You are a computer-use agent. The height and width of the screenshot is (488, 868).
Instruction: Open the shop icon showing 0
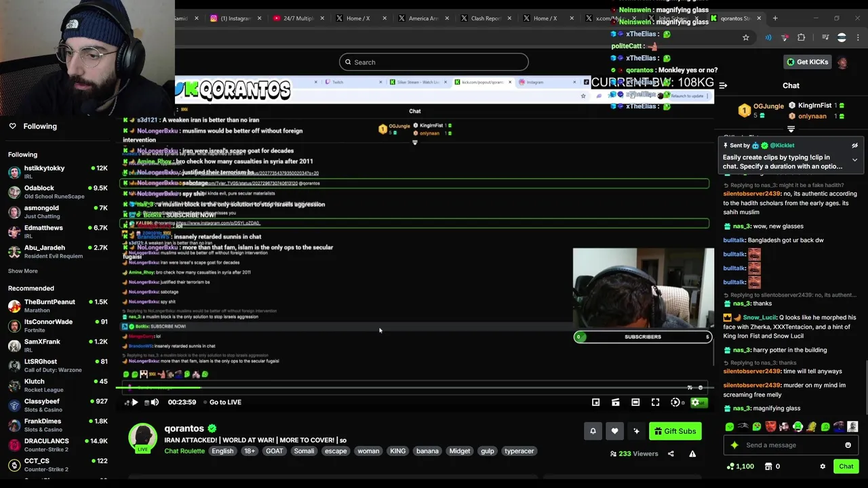(x=772, y=466)
